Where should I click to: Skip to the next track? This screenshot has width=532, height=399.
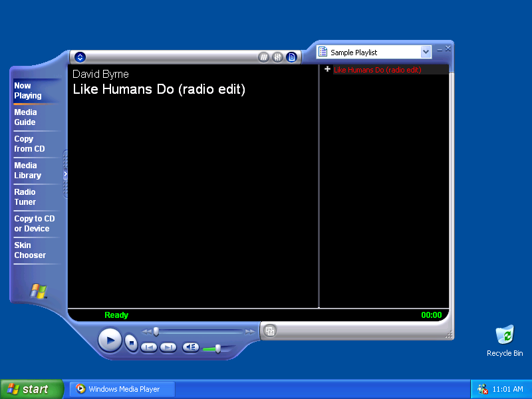168,347
